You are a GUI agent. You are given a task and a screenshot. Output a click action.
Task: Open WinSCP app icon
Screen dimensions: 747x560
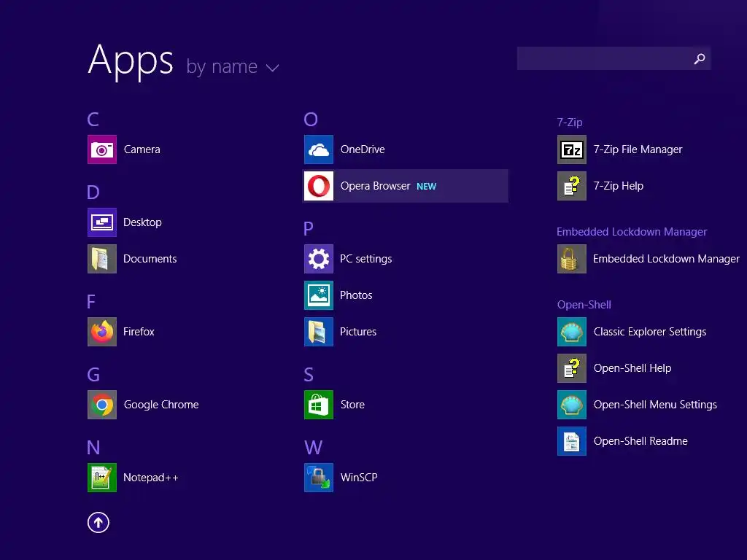319,478
